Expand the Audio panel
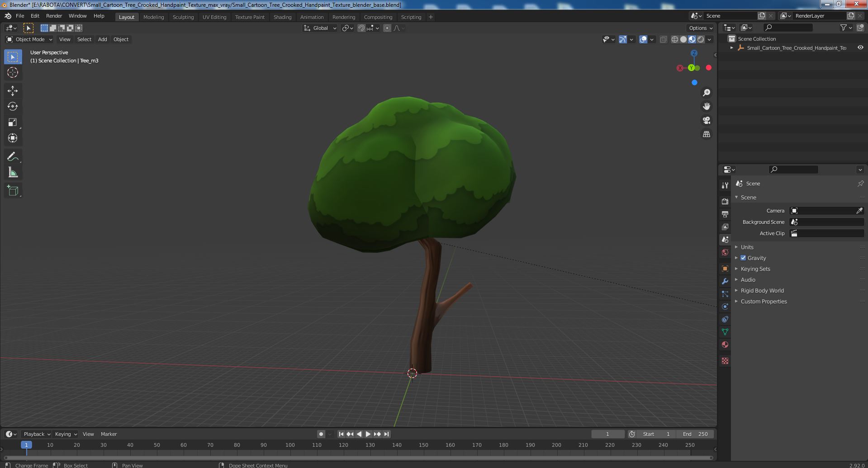The width and height of the screenshot is (868, 468). 748,279
